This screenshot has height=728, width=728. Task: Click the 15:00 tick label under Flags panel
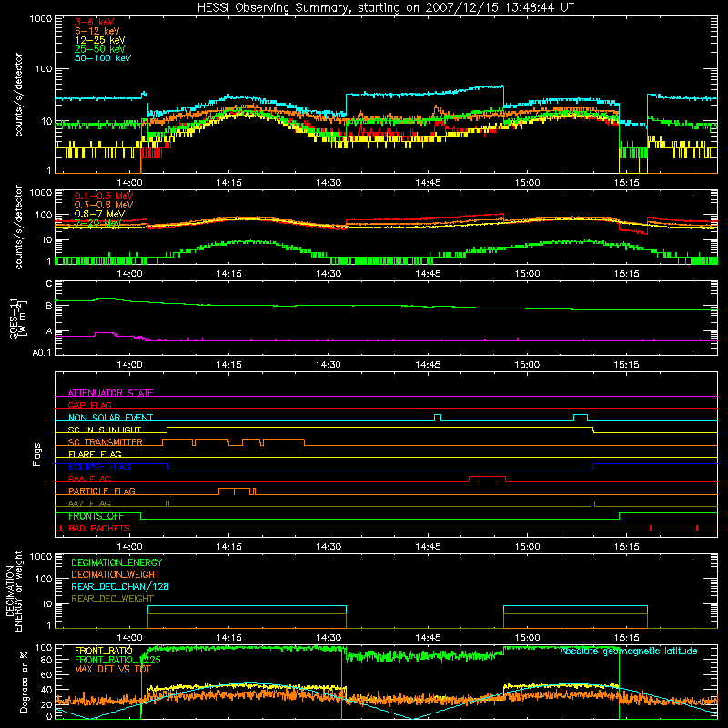pyautogui.click(x=527, y=547)
